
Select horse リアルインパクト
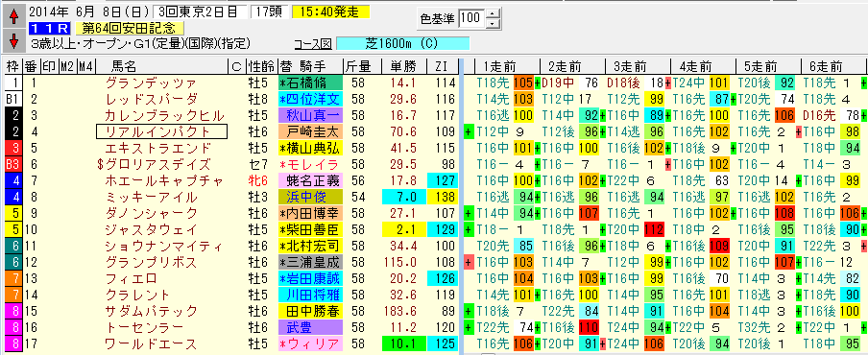(161, 131)
